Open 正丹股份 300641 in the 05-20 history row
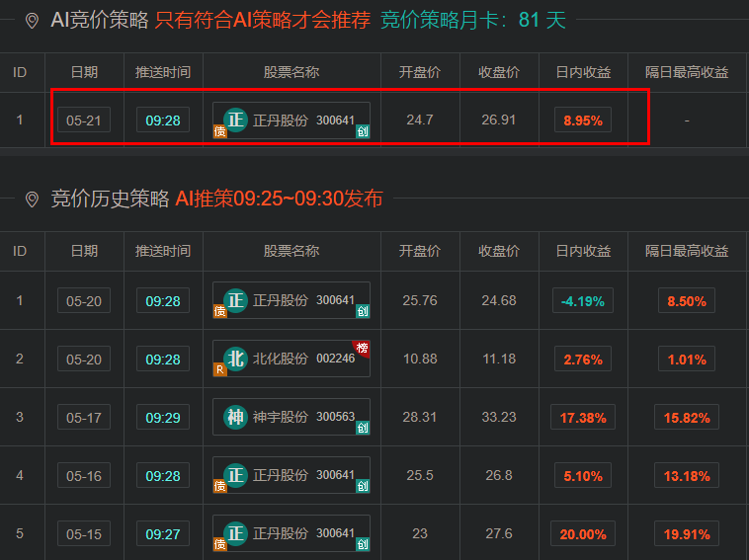 pyautogui.click(x=291, y=300)
